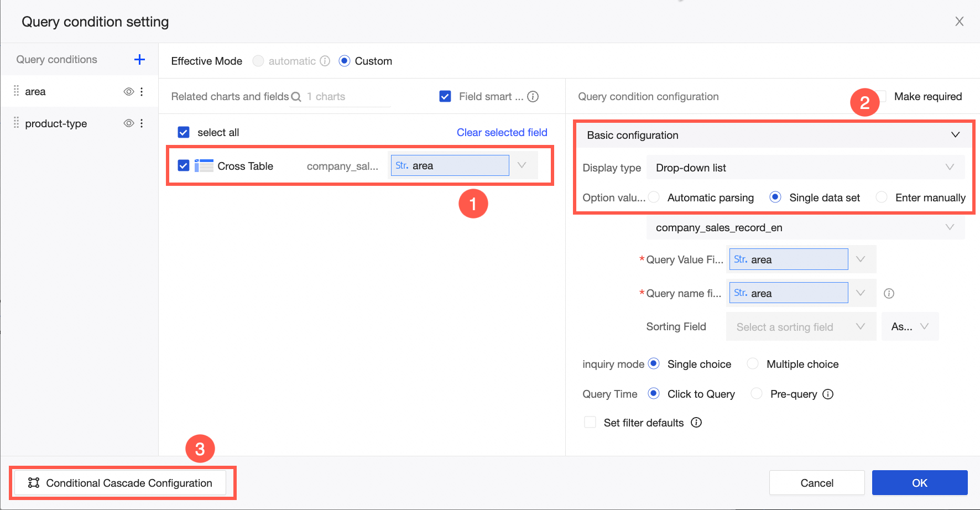The width and height of the screenshot is (980, 510).
Task: Click Cross Table chart icon
Action: click(x=204, y=166)
